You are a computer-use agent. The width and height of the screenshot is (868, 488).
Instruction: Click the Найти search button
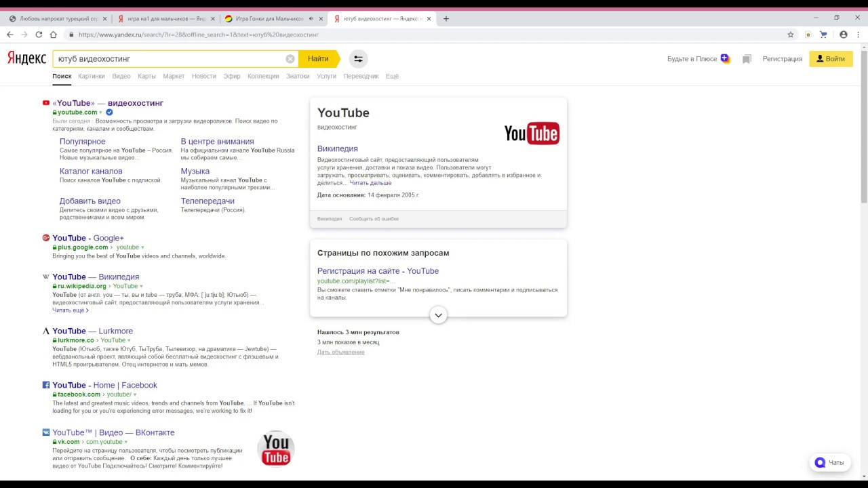pos(318,59)
